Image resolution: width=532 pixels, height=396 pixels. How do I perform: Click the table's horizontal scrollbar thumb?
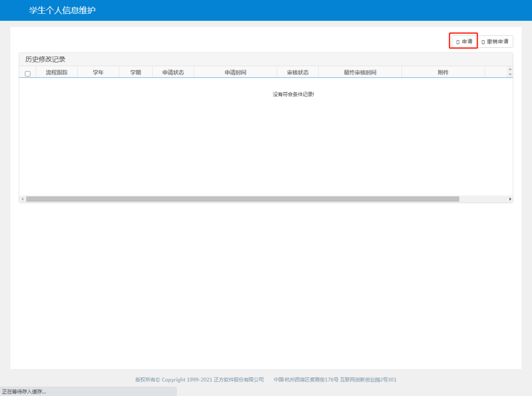click(x=242, y=199)
